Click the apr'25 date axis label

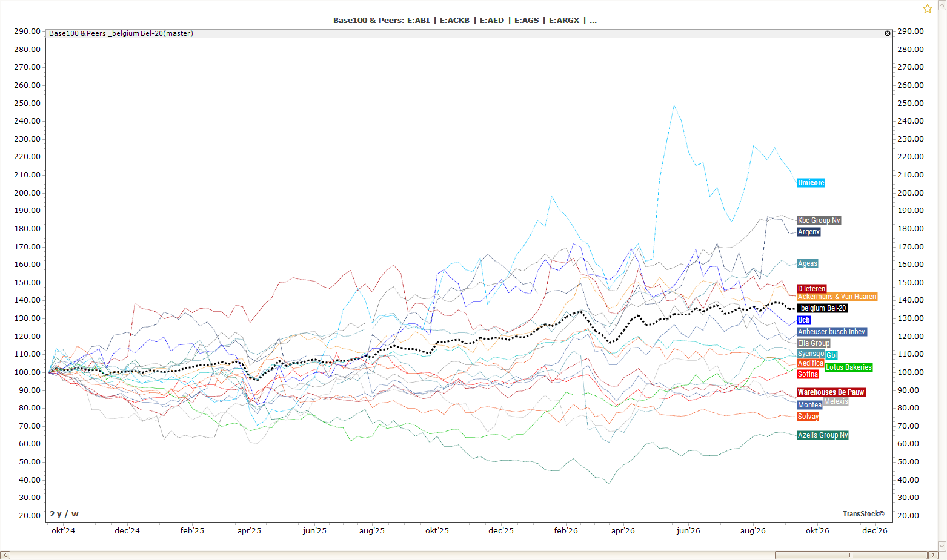249,531
